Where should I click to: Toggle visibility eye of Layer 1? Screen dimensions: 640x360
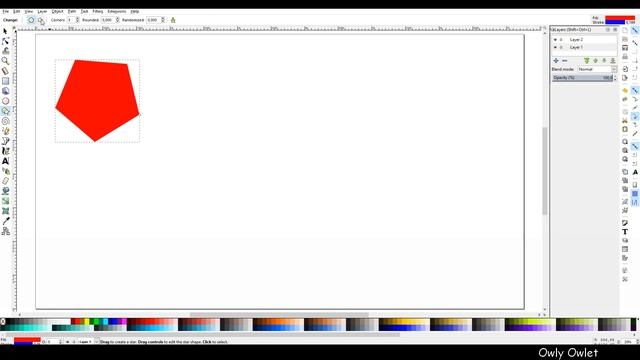coord(555,47)
